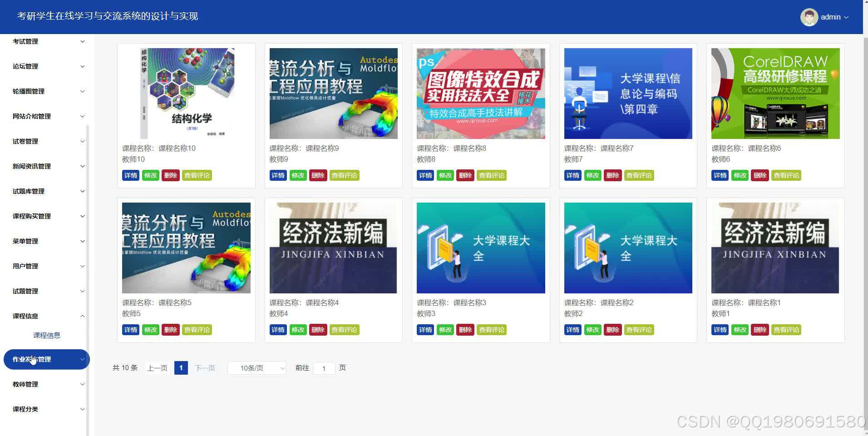
Task: Click the admin avatar in the top bar
Action: (809, 17)
